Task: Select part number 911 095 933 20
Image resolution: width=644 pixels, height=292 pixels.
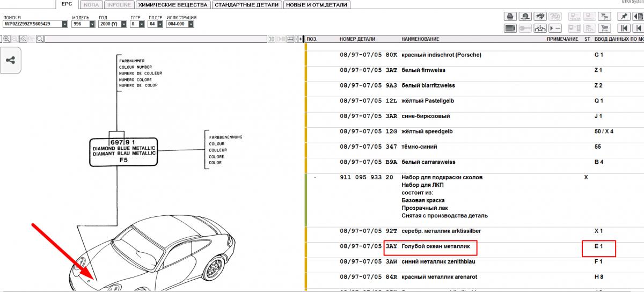Action: point(363,177)
